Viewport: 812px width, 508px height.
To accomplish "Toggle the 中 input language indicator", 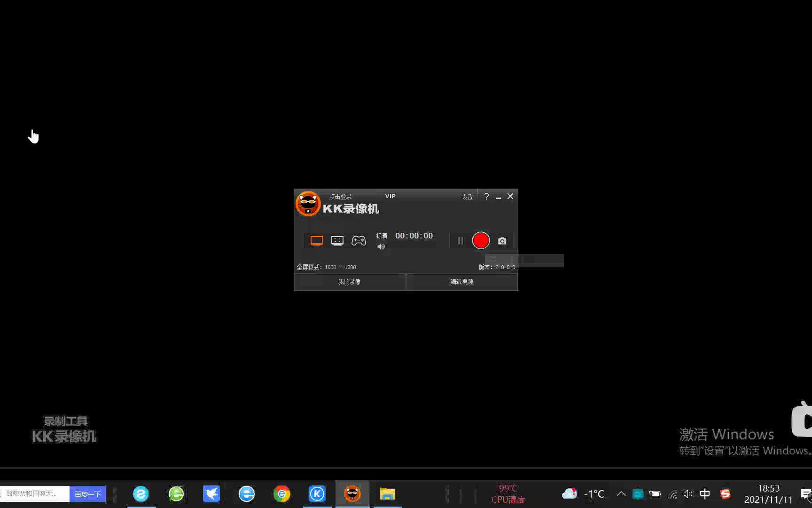I will 705,494.
